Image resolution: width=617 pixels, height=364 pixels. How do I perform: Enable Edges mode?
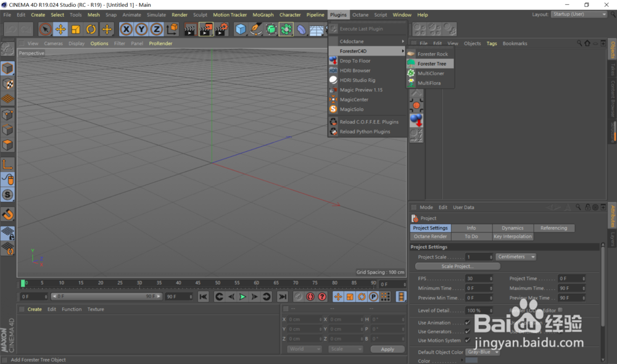click(x=7, y=130)
